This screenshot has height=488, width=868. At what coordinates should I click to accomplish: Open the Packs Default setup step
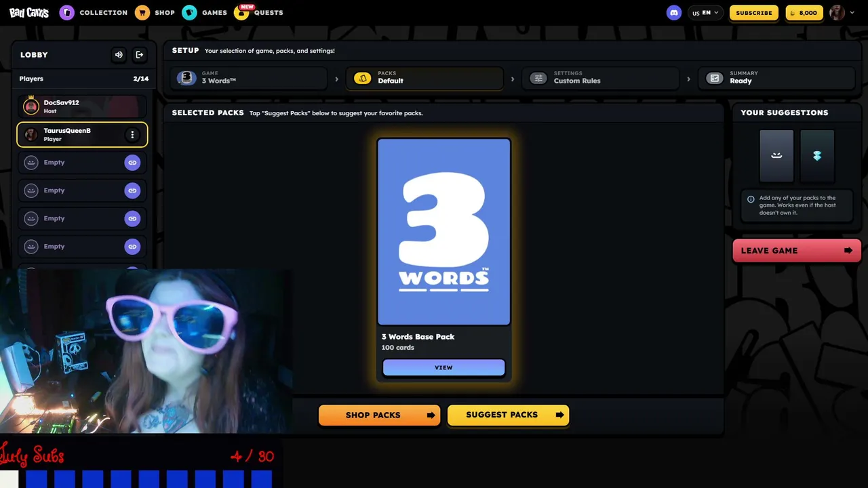(x=425, y=78)
